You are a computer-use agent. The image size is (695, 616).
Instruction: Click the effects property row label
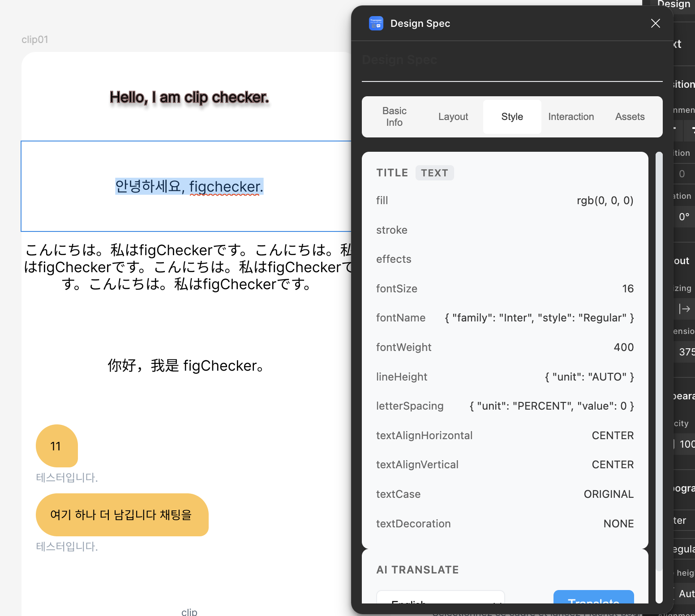(394, 259)
